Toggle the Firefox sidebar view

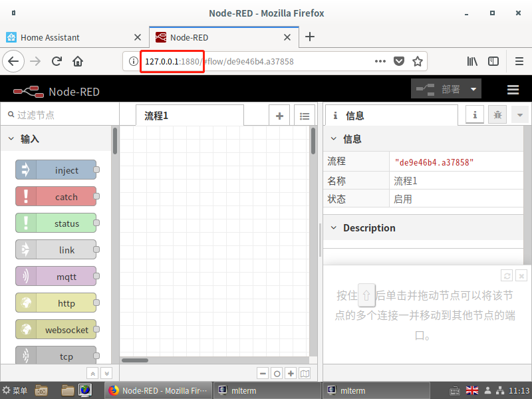coord(493,61)
